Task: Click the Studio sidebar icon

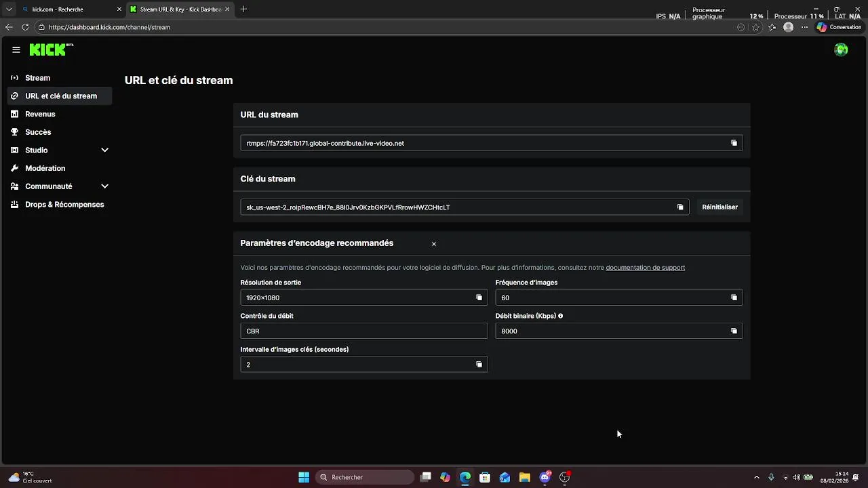Action: click(15, 150)
